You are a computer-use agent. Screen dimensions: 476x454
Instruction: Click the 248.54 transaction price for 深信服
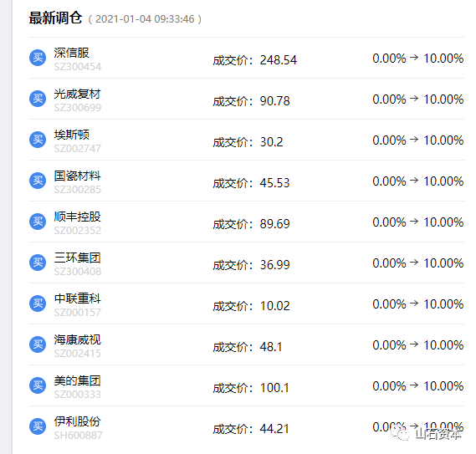[x=279, y=60]
